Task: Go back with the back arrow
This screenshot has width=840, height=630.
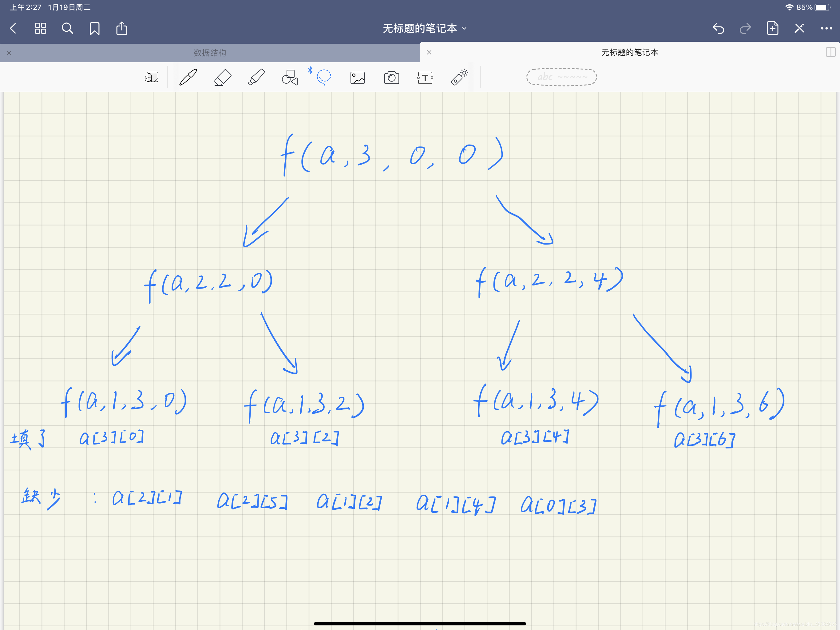Action: tap(13, 29)
